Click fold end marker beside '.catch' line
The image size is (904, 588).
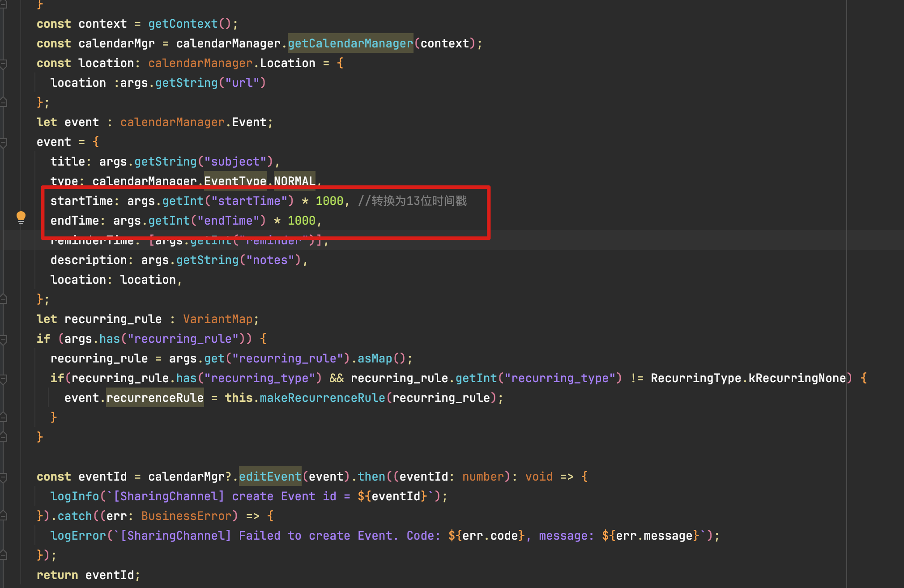[x=4, y=516]
